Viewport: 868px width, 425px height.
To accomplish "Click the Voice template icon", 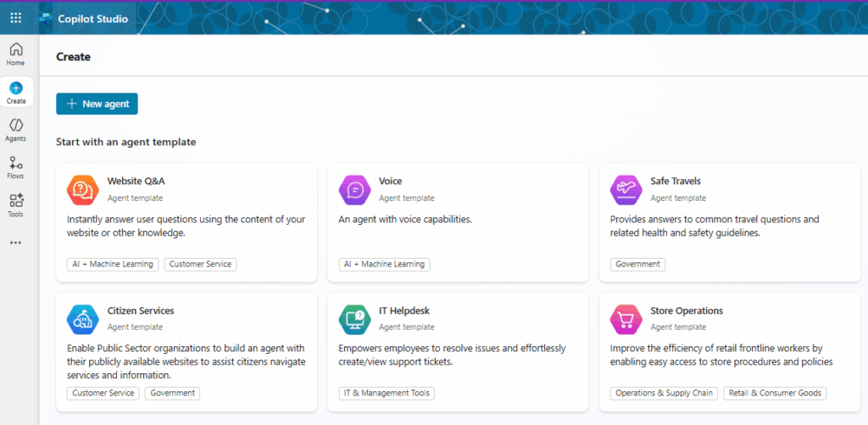I will [x=354, y=189].
